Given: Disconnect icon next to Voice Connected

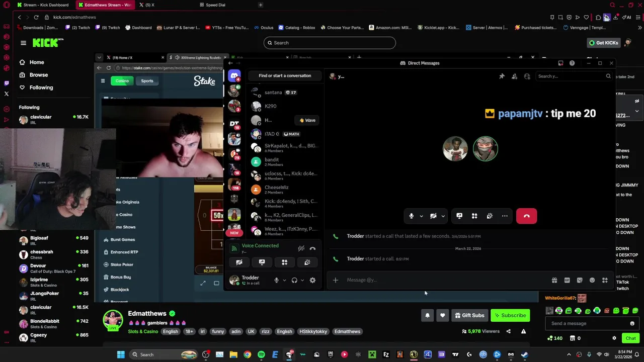Looking at the screenshot, I should click(312, 248).
